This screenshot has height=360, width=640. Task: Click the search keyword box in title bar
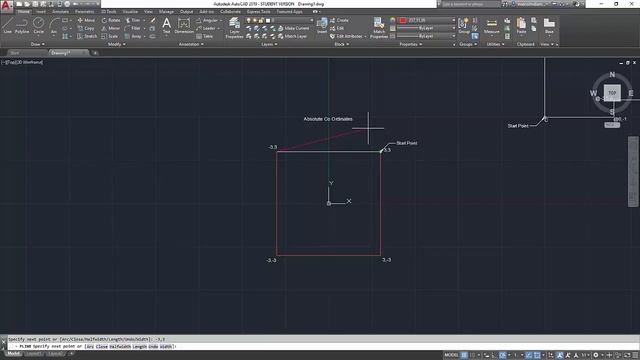[470, 4]
